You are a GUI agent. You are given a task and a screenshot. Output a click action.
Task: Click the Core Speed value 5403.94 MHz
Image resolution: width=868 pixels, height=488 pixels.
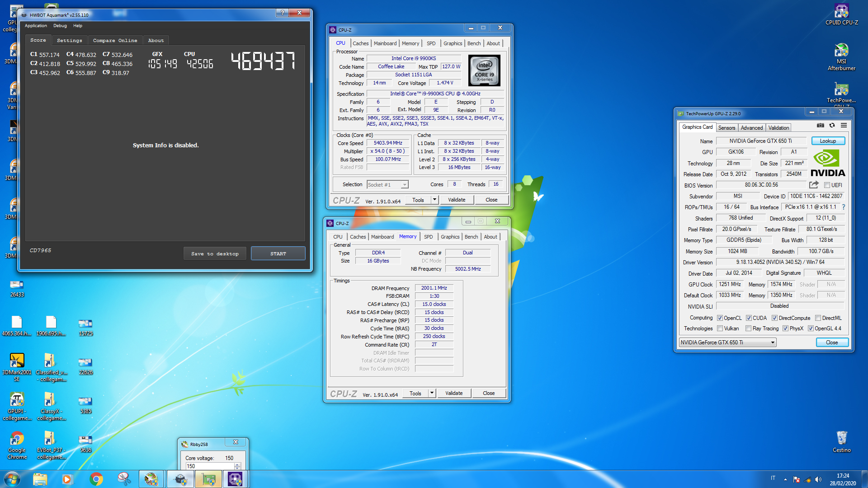388,143
